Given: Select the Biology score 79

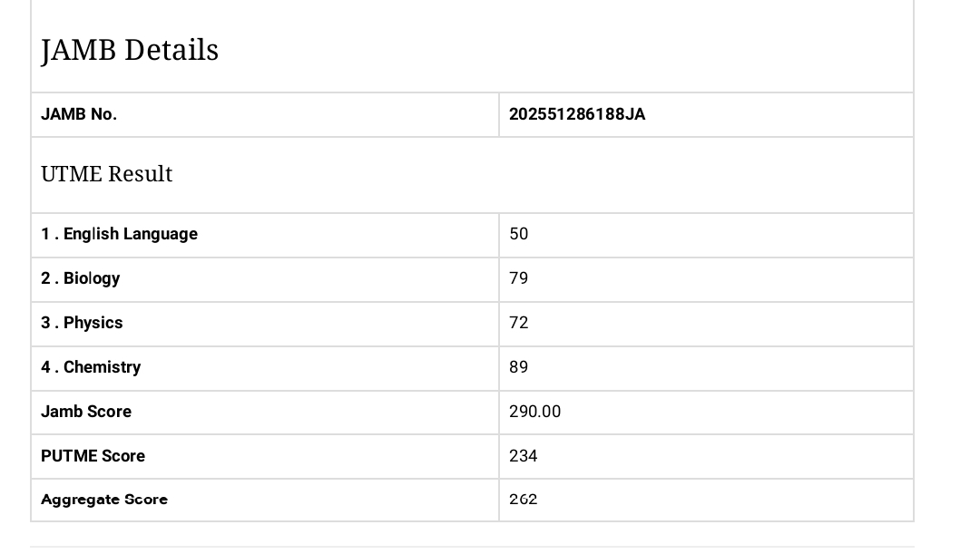Looking at the screenshot, I should tap(519, 278).
